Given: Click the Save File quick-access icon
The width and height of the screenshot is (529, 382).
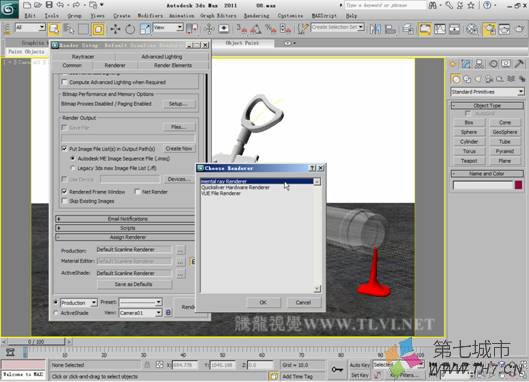Looking at the screenshot, I should 49,5.
